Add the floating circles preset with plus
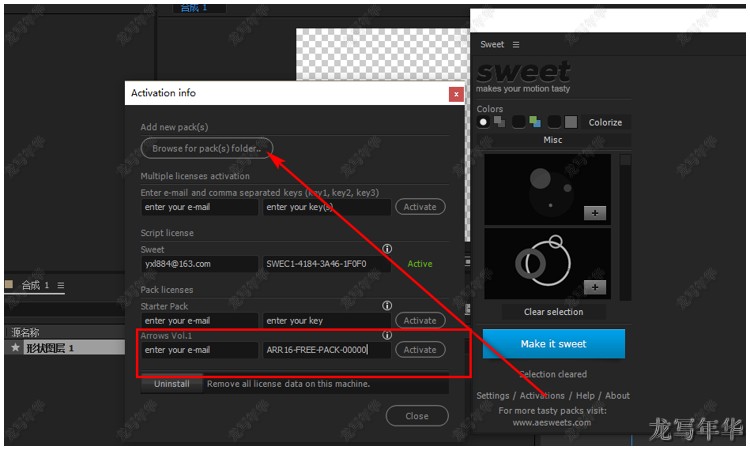The image size is (750, 450). pos(595,213)
